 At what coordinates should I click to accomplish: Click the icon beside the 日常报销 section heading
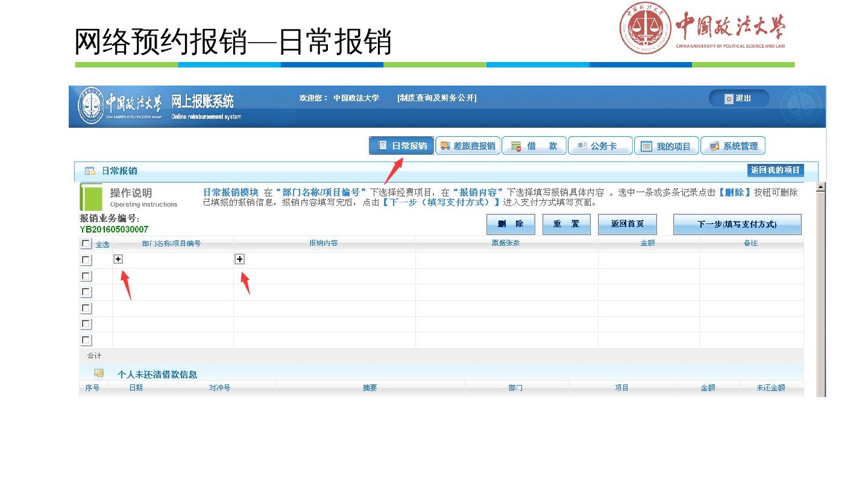point(90,171)
